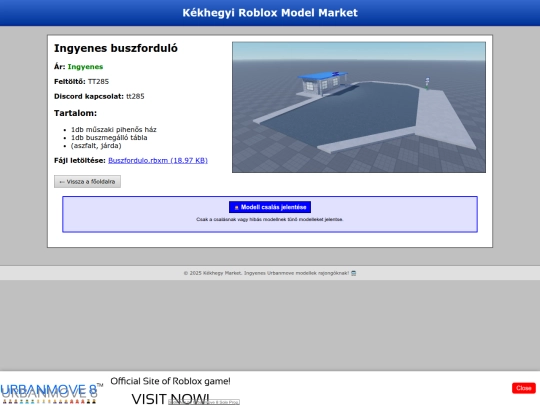Click the list item 1db műszaki pihenős ház
This screenshot has width=540, height=405.
click(114, 129)
